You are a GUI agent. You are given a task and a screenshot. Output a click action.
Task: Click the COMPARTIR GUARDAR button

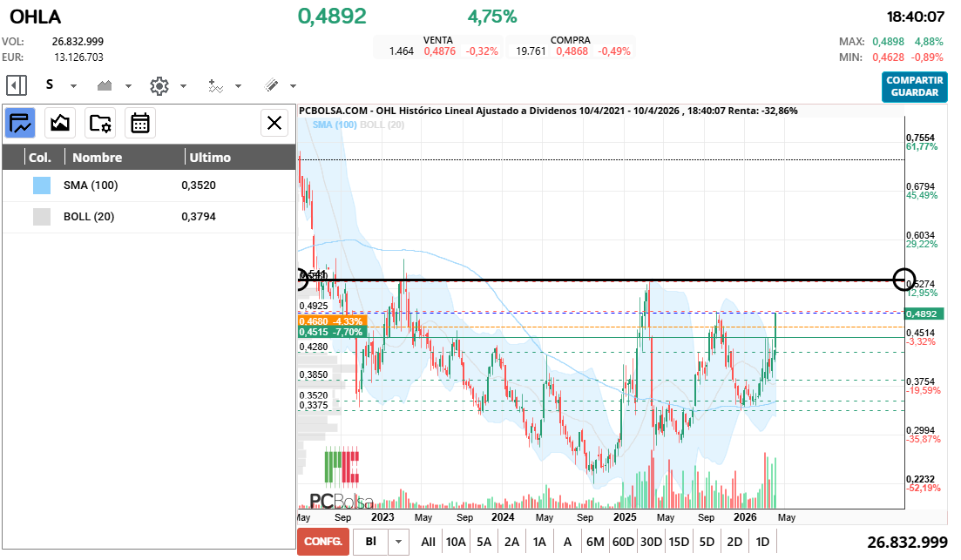[914, 88]
